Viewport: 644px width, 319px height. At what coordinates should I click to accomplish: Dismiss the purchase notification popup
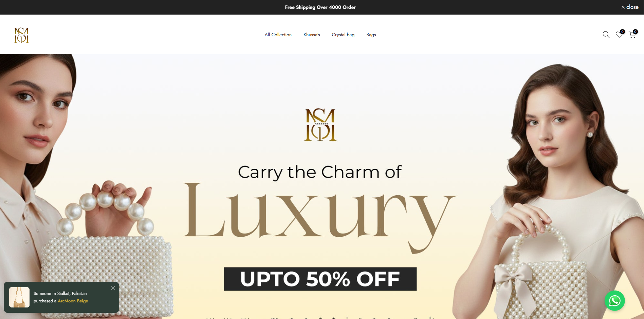click(113, 288)
